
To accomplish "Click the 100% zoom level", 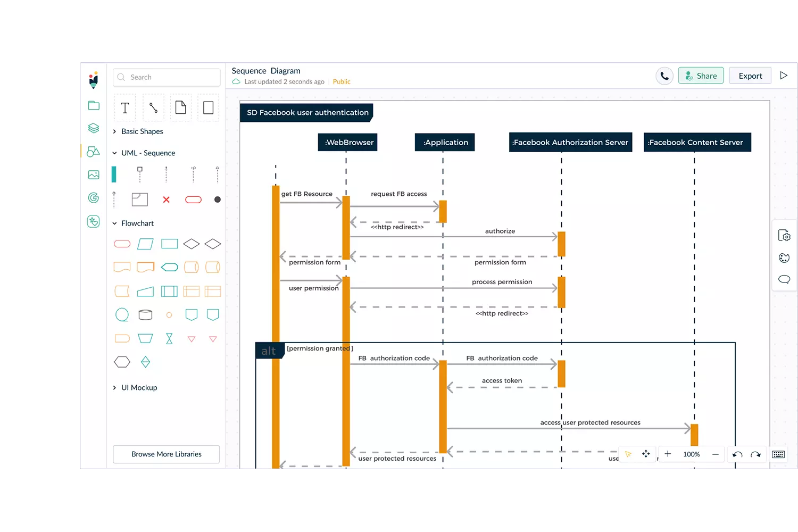I will tap(692, 454).
